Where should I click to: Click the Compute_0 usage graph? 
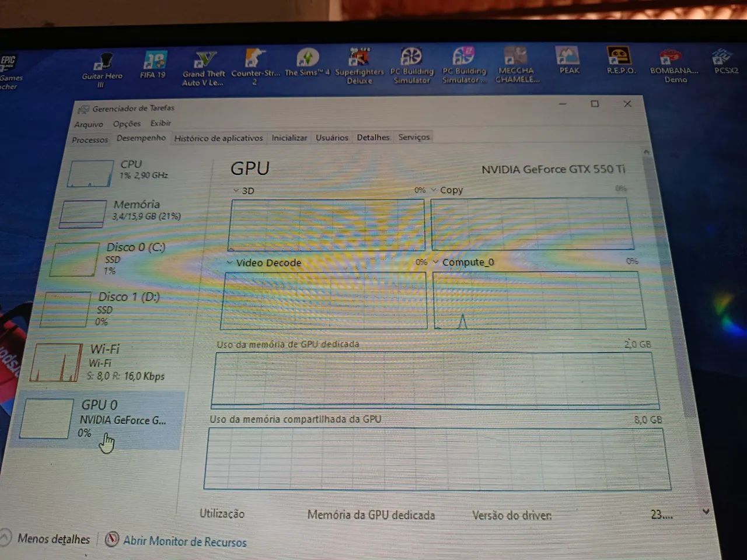coord(539,300)
